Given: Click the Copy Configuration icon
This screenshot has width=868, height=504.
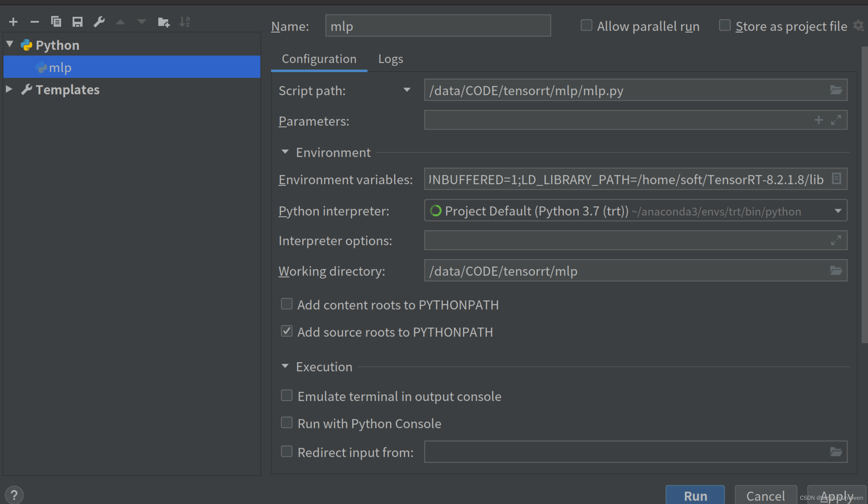Looking at the screenshot, I should pos(56,22).
